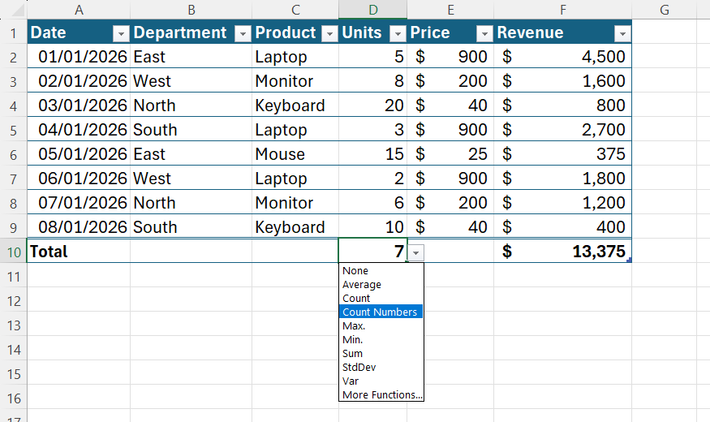Click the units cell showing 15
Screen dimensions: 710x422
tap(373, 154)
